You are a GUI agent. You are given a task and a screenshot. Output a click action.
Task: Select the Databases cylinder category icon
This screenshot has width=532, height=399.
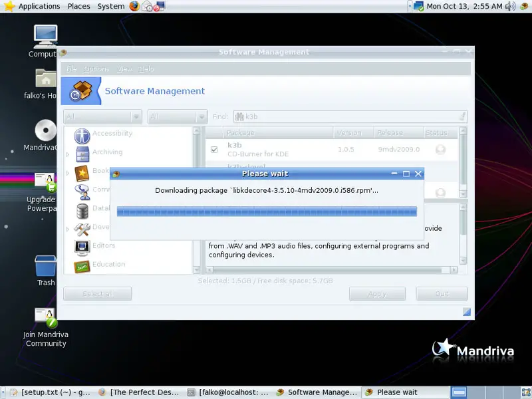pyautogui.click(x=82, y=211)
